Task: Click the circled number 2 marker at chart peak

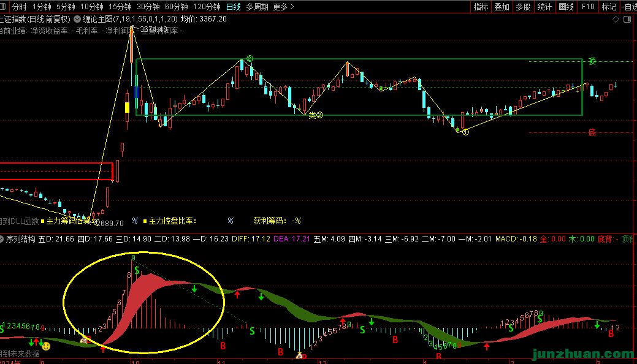Action: click(x=250, y=59)
